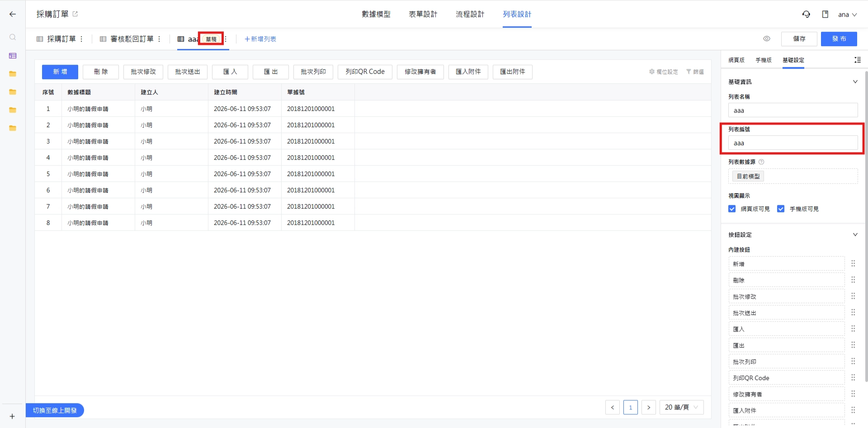Switch to 表單設計 tab
Image resolution: width=868 pixels, height=428 pixels.
[x=423, y=14]
